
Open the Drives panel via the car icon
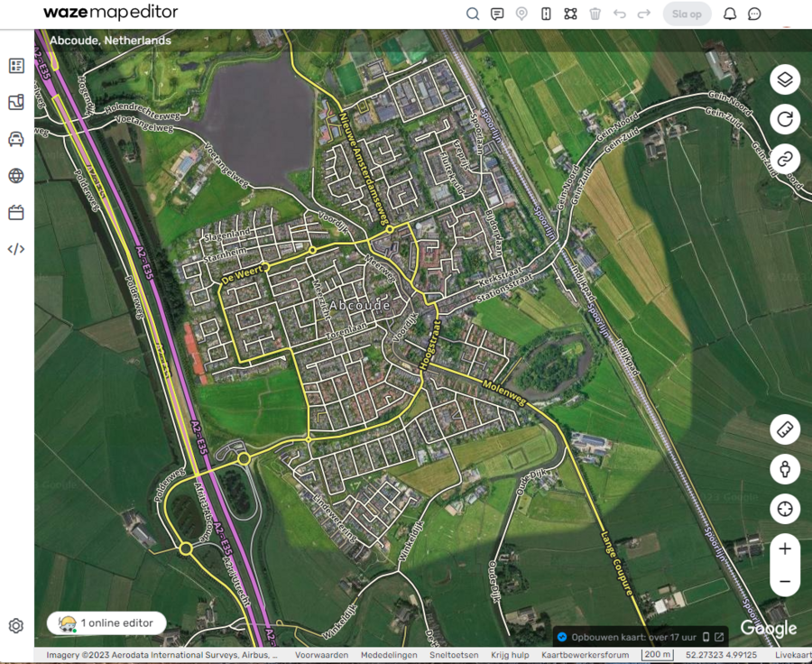15,140
